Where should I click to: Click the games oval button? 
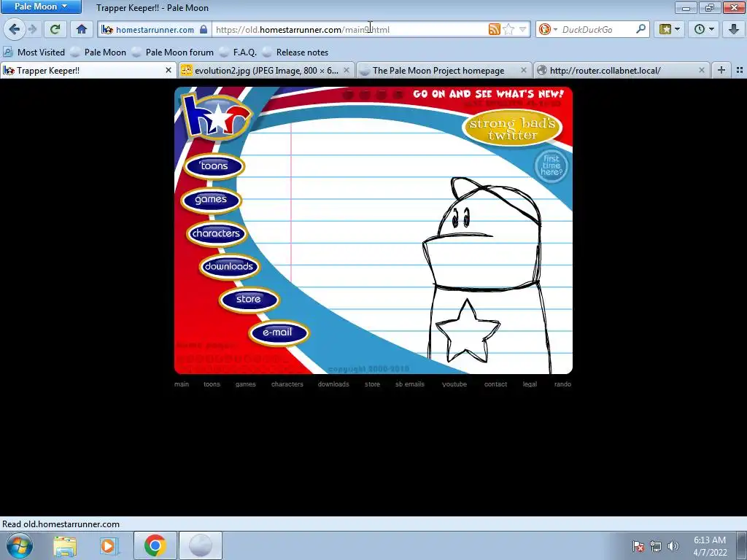tap(211, 200)
